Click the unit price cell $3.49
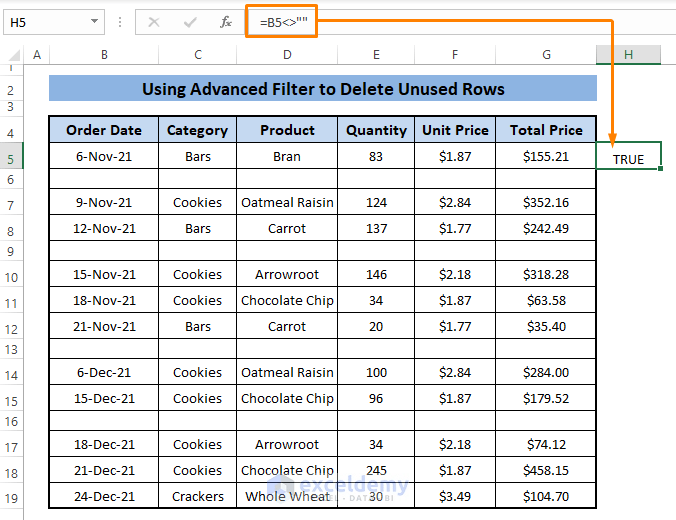This screenshot has width=676, height=520. click(x=455, y=496)
